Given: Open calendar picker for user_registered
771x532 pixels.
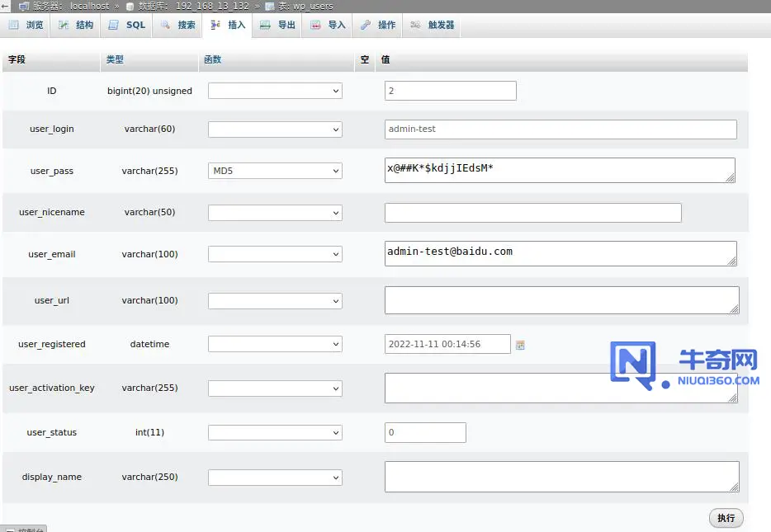Looking at the screenshot, I should click(520, 345).
